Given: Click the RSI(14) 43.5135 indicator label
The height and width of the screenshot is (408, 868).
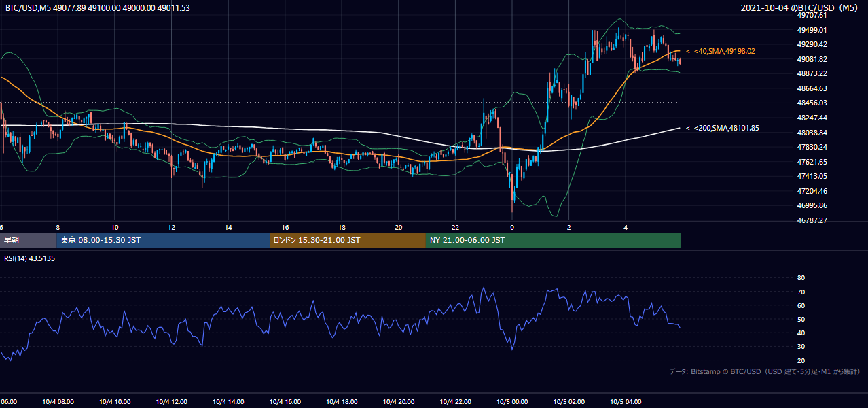Looking at the screenshot, I should click(29, 258).
